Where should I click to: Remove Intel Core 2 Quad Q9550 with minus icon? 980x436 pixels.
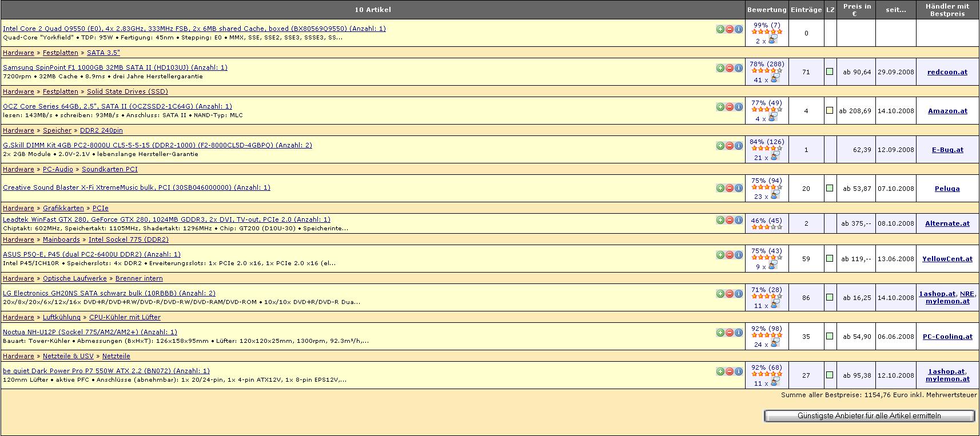[730, 29]
